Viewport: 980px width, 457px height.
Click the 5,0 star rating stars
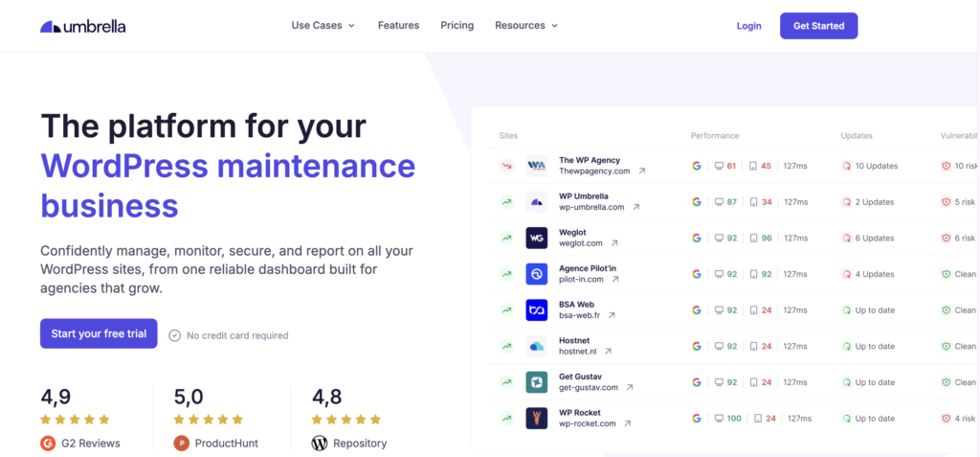[208, 420]
